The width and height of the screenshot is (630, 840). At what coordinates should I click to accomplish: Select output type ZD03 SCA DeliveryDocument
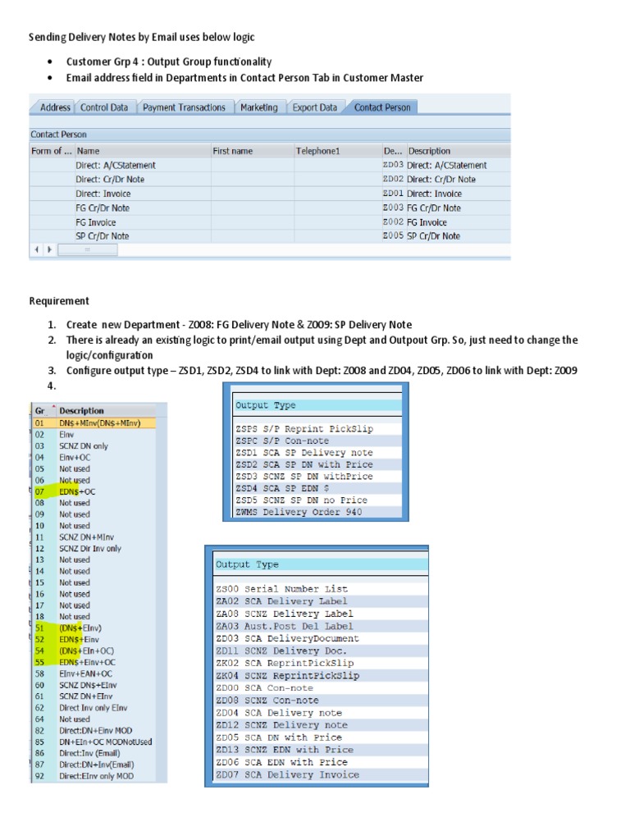(321, 638)
